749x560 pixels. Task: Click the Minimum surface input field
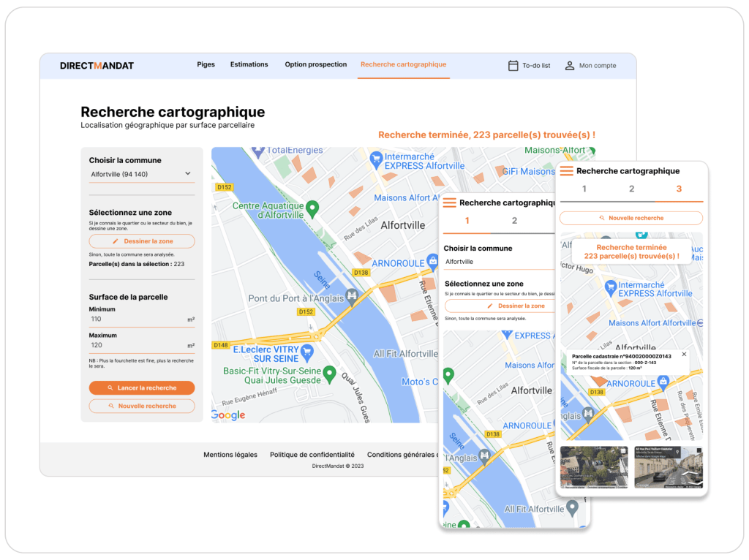tap(135, 319)
